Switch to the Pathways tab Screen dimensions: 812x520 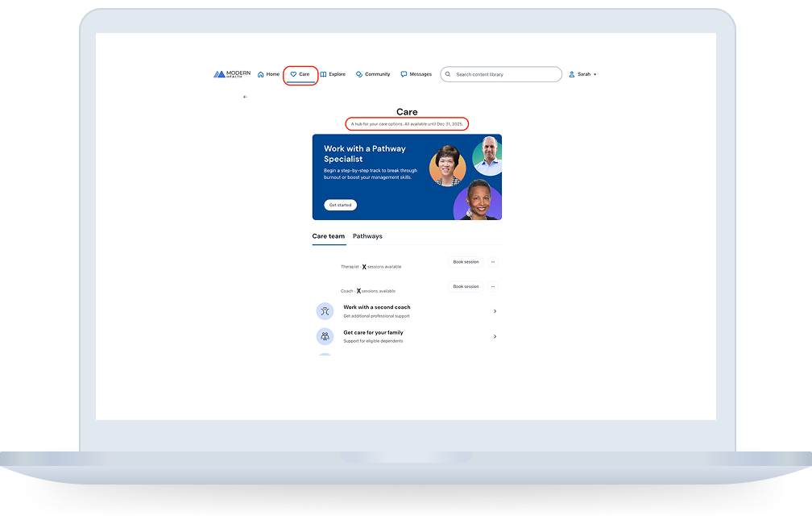[x=367, y=236]
